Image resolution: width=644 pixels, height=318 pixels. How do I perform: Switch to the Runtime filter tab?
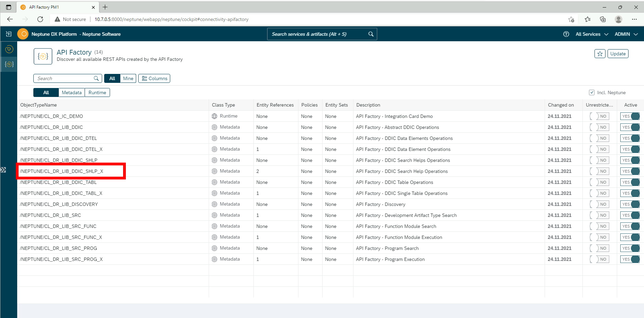pos(97,92)
